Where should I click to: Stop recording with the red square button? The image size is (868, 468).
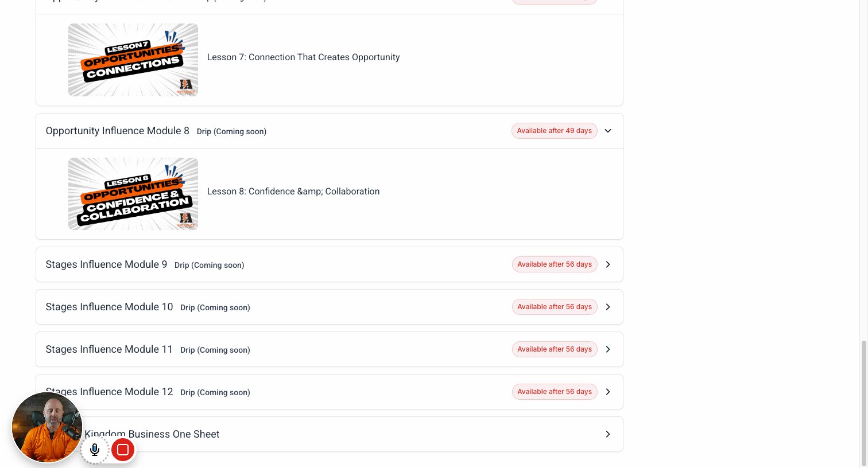pyautogui.click(x=122, y=450)
